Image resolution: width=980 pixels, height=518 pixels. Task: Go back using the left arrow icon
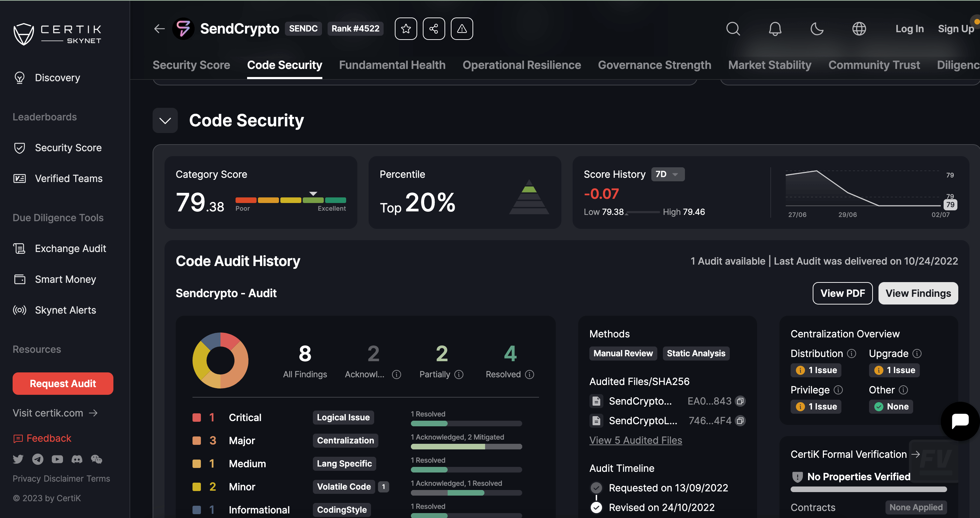[x=159, y=28]
